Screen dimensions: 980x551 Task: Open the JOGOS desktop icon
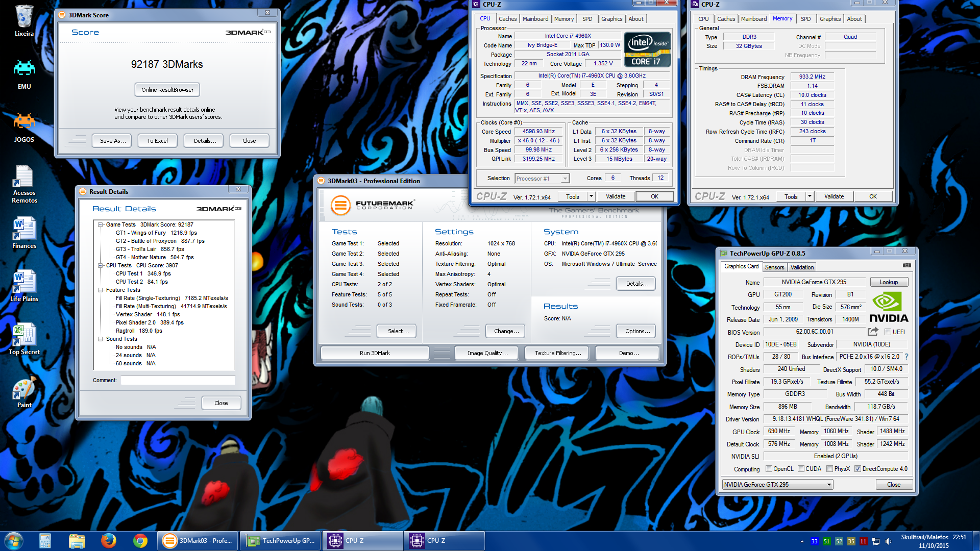(x=24, y=127)
